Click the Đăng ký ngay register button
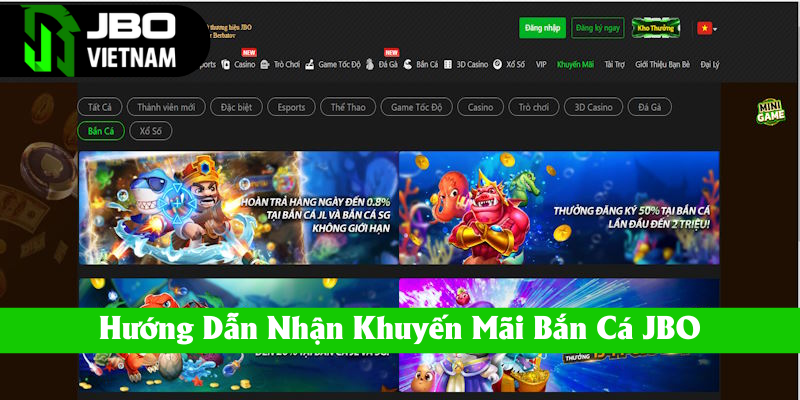Viewport: 800px width, 400px height. click(597, 28)
